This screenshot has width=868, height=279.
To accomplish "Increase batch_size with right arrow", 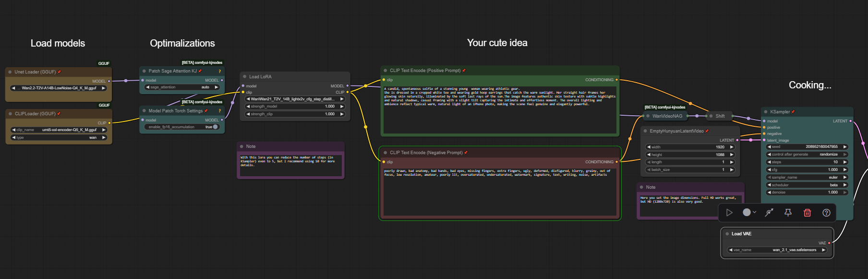I will click(732, 170).
